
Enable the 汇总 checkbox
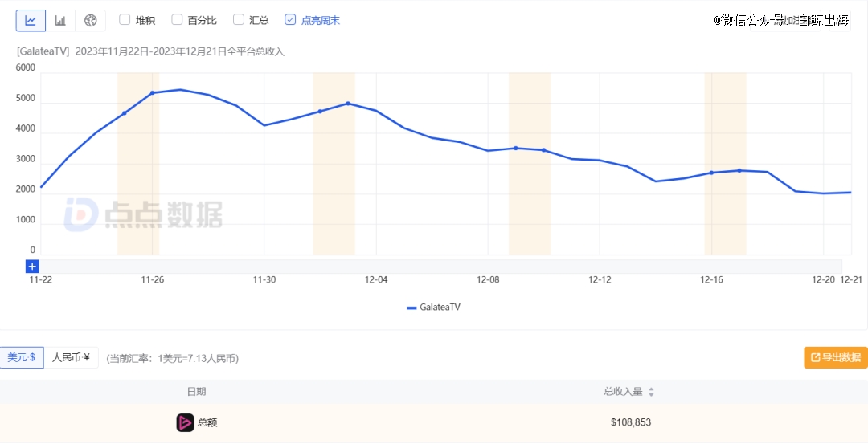[239, 20]
